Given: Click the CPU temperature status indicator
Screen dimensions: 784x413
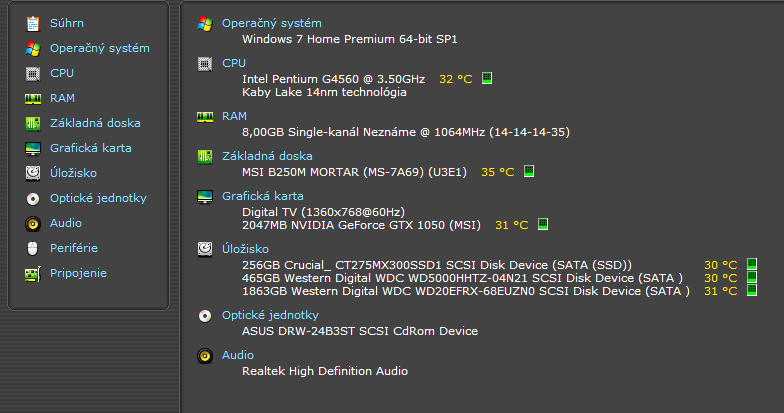Looking at the screenshot, I should (488, 78).
